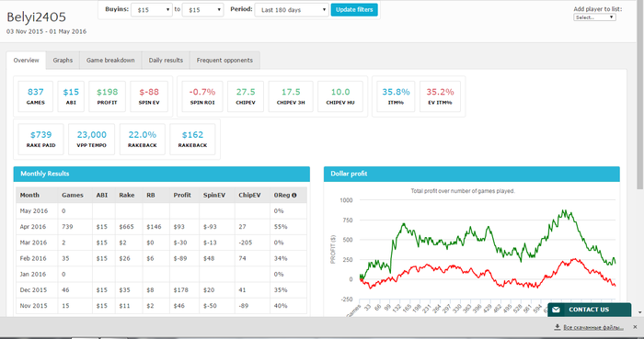Click the May 2016 row label

[x=34, y=210]
